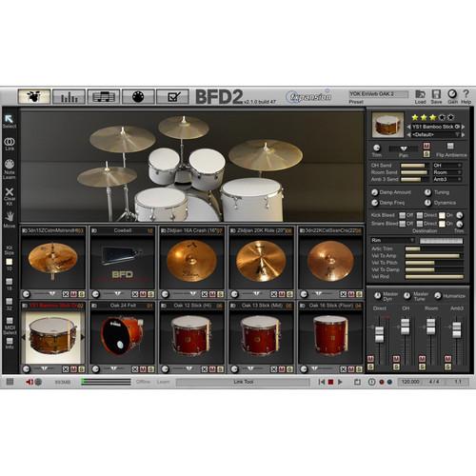476x476 pixels.
Task: Set Kick Bleed to Off
Action: 402,215
